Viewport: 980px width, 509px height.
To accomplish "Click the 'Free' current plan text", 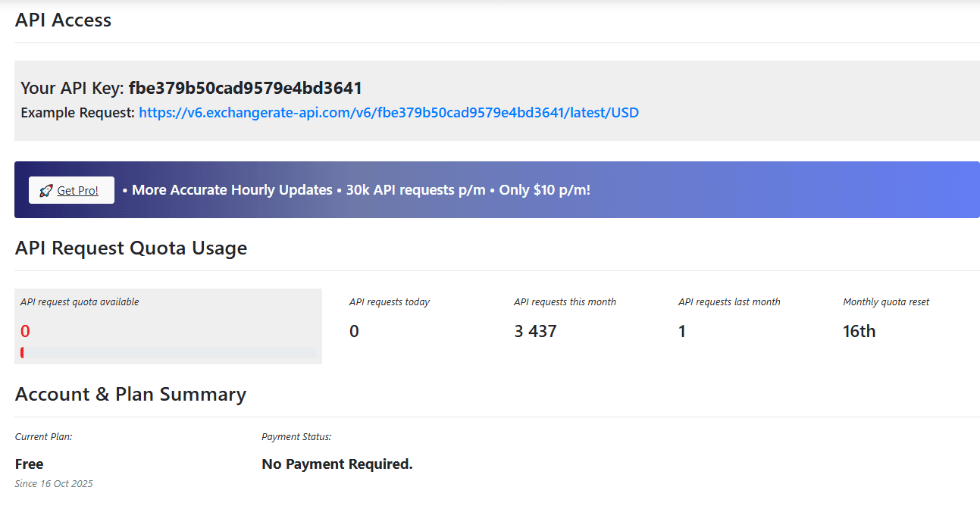I will click(29, 464).
